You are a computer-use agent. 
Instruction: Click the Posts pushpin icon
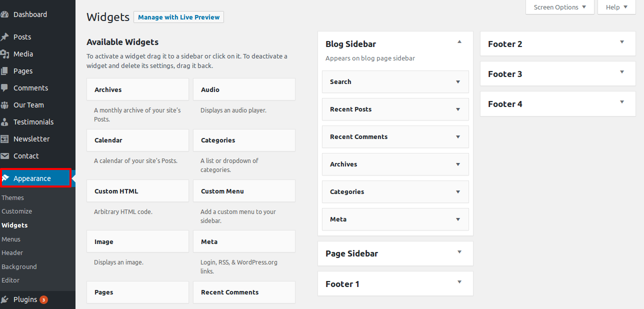pyautogui.click(x=5, y=37)
